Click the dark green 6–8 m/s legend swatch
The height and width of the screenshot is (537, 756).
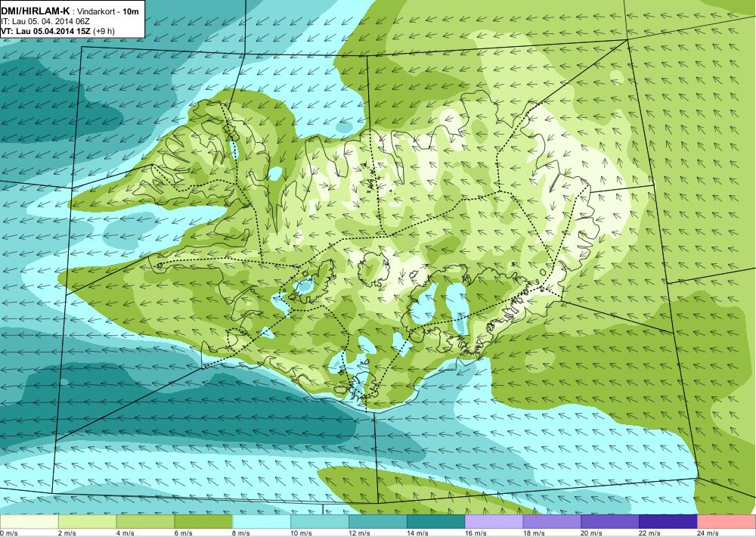(x=203, y=522)
